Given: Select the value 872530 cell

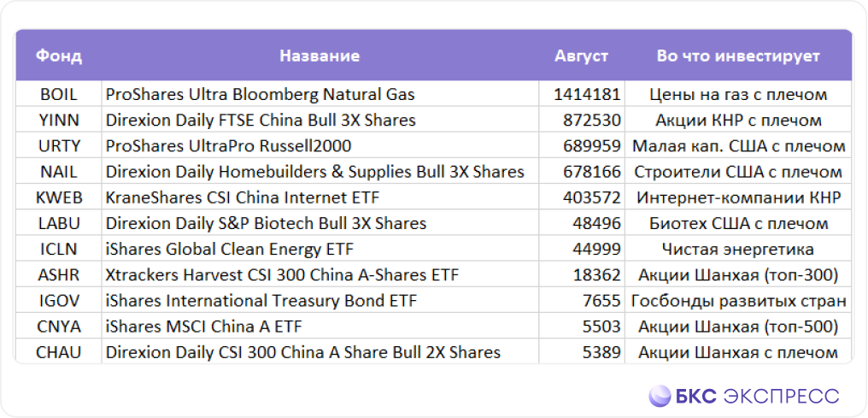Looking at the screenshot, I should (x=582, y=121).
